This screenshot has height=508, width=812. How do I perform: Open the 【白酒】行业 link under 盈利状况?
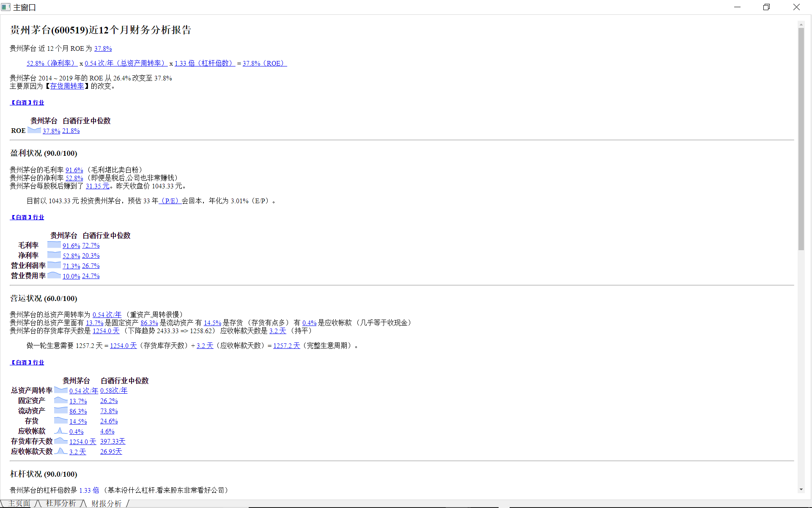[27, 217]
